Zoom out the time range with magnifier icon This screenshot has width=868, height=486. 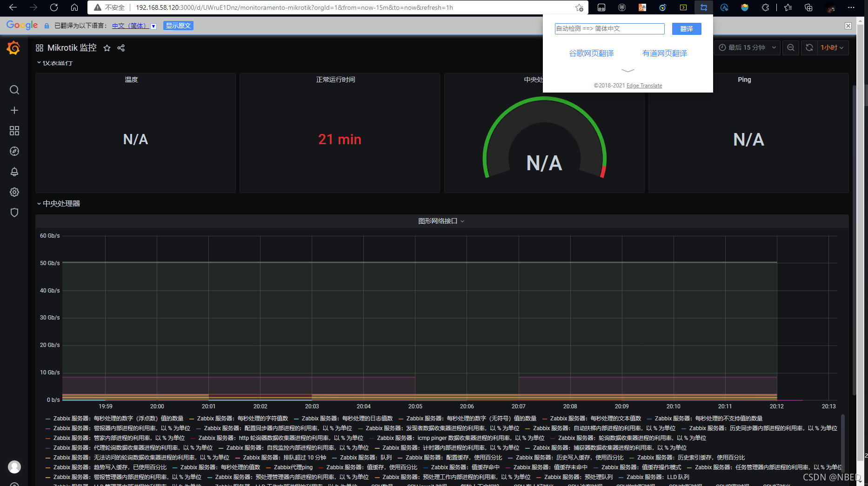[x=791, y=47]
